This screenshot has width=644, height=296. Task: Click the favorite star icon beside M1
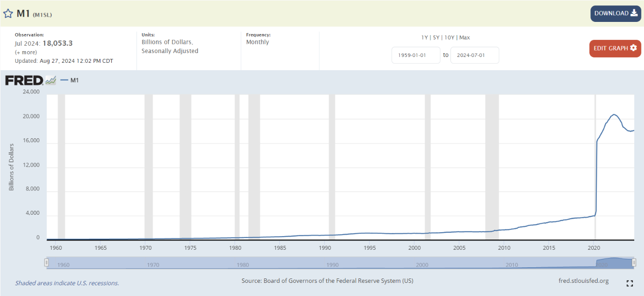pyautogui.click(x=8, y=14)
